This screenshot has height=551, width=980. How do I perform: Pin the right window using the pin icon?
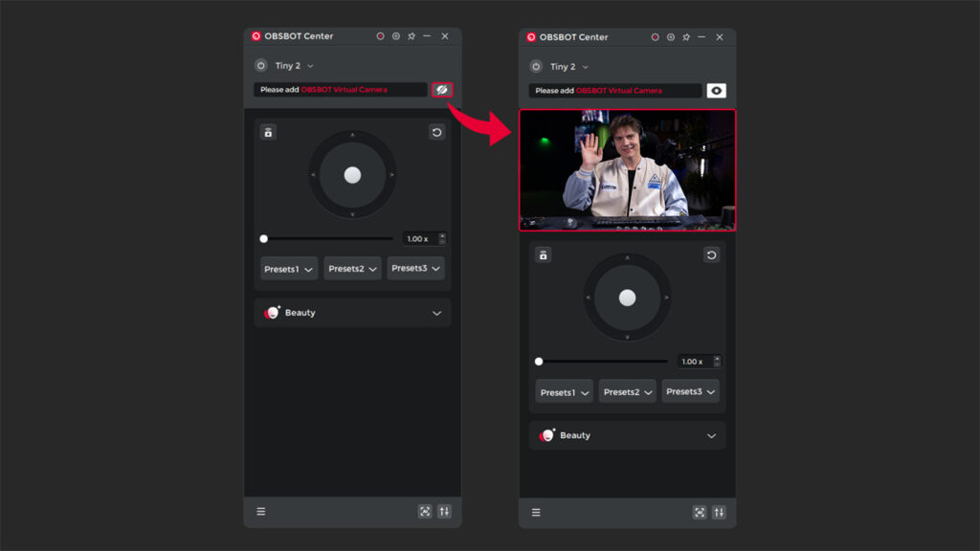click(686, 37)
